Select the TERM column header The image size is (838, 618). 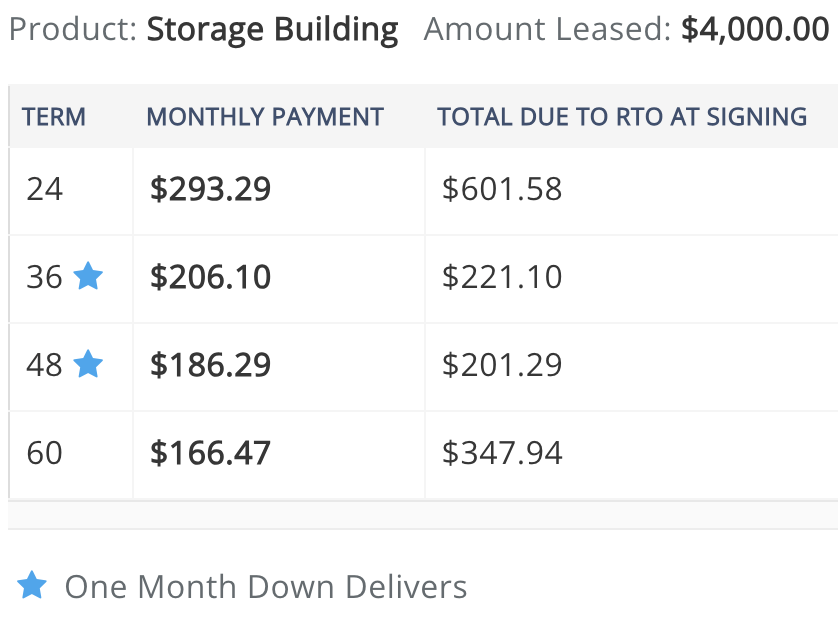53,117
